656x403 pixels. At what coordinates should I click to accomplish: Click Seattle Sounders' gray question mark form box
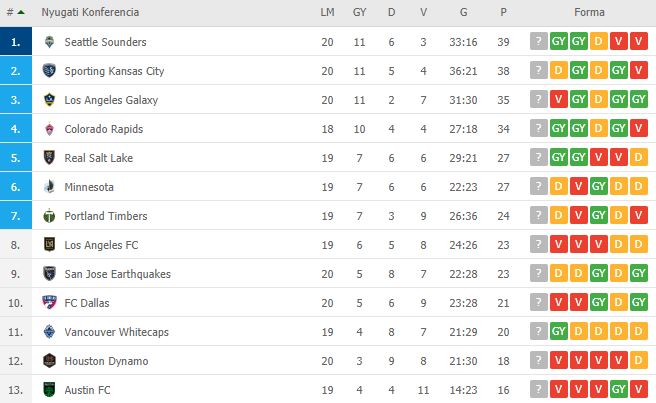click(x=538, y=41)
